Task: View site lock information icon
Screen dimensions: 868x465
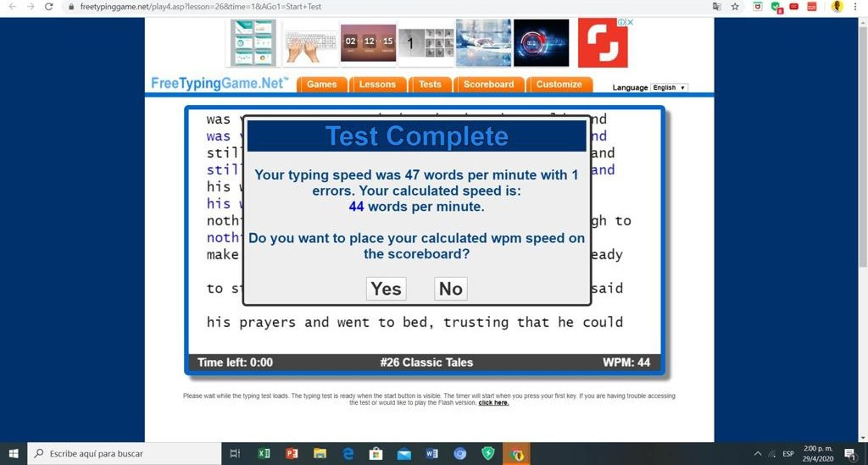Action: (x=71, y=7)
